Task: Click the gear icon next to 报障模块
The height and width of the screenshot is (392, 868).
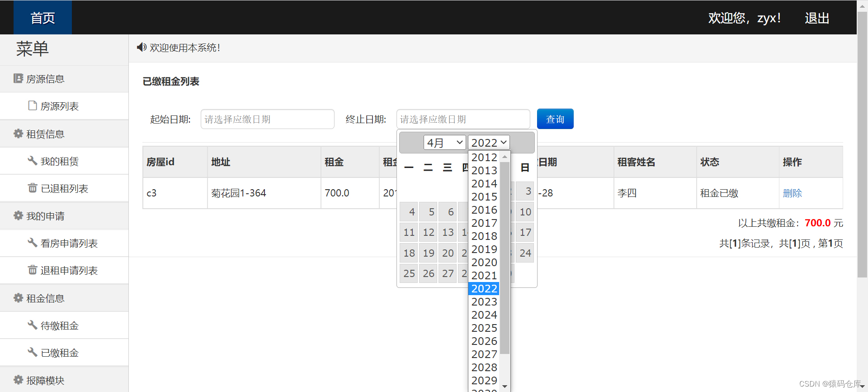Action: 18,380
